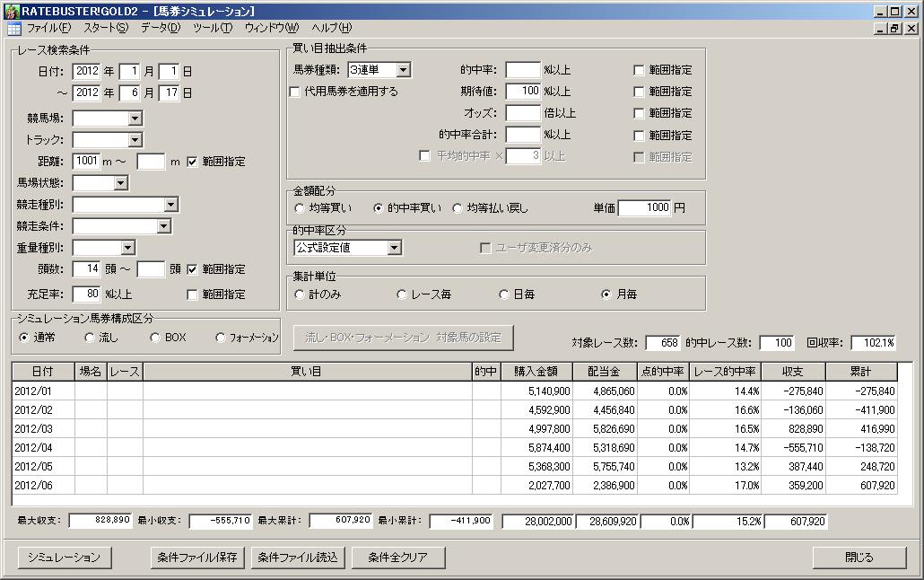The image size is (924, 580).
Task: Open the ウィンドウ(W) menu
Action: [272, 28]
